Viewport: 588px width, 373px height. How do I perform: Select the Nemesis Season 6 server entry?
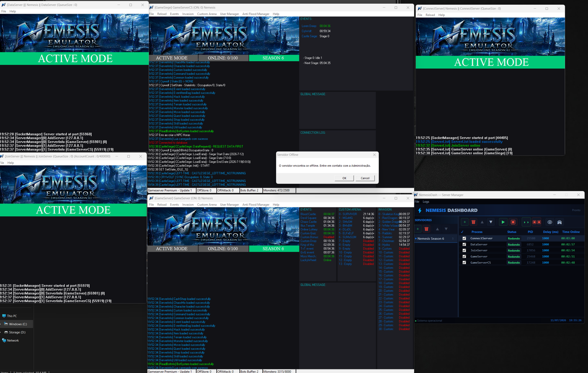coord(435,239)
